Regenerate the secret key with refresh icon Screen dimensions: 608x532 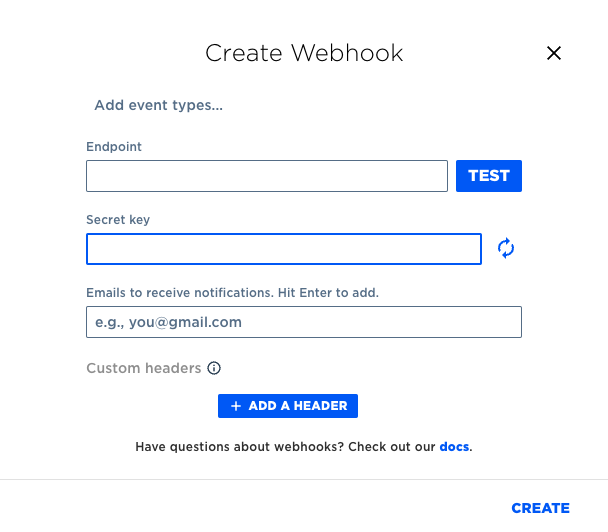(x=506, y=248)
